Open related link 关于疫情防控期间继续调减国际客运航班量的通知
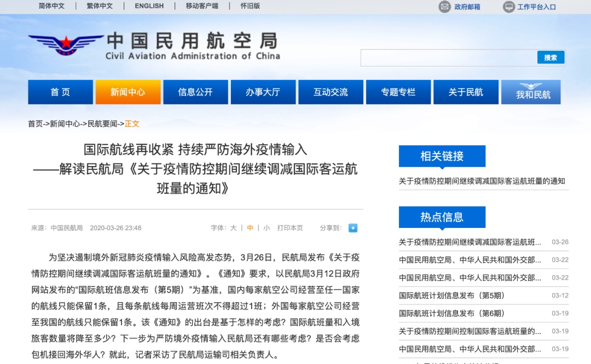Screen dimensions: 591x364 482,181
